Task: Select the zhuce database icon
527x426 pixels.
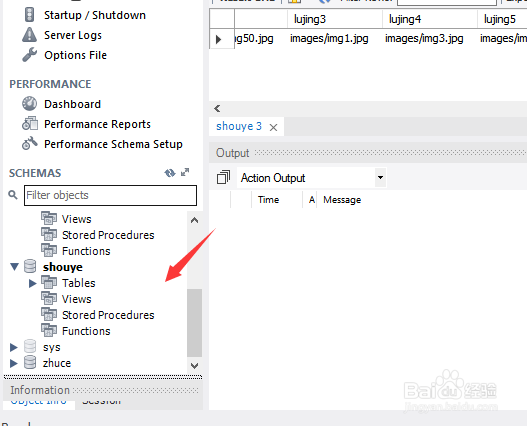Action: (30, 362)
